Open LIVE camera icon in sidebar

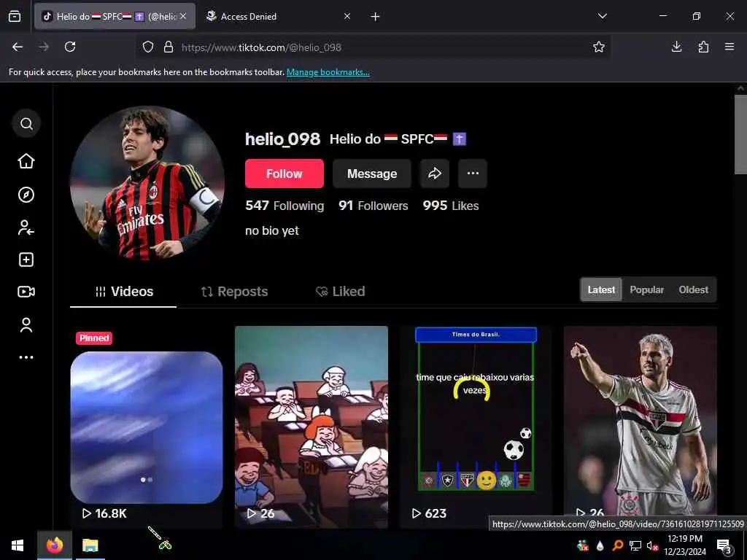(26, 292)
